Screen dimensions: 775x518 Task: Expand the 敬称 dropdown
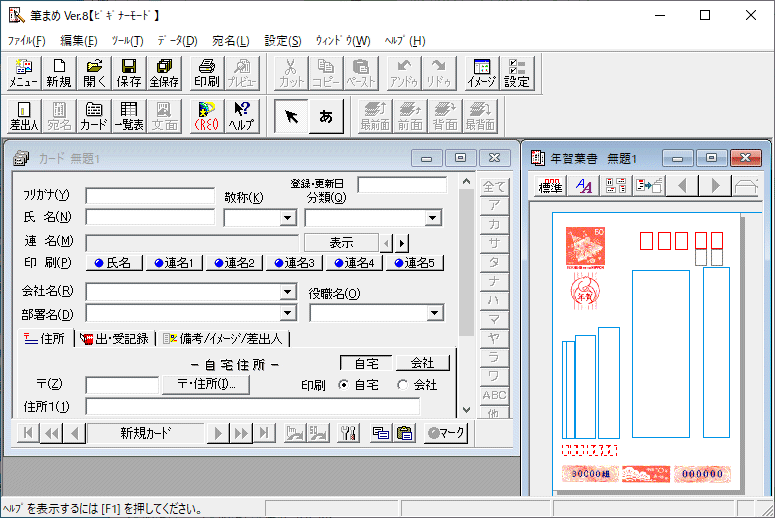pyautogui.click(x=288, y=218)
